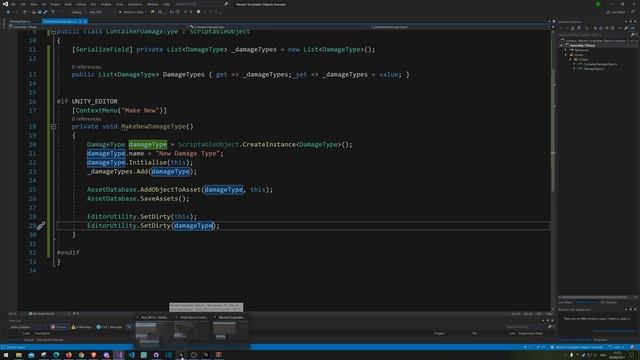The height and width of the screenshot is (360, 640).
Task: Open the MakeNewDamageType member navigation dropdown
Action: [460, 27]
